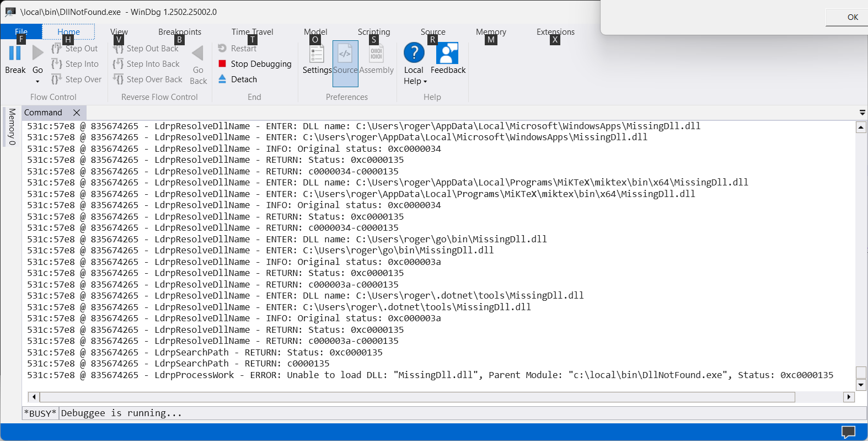Close the Command window tab
The height and width of the screenshot is (441, 868).
[x=77, y=113]
